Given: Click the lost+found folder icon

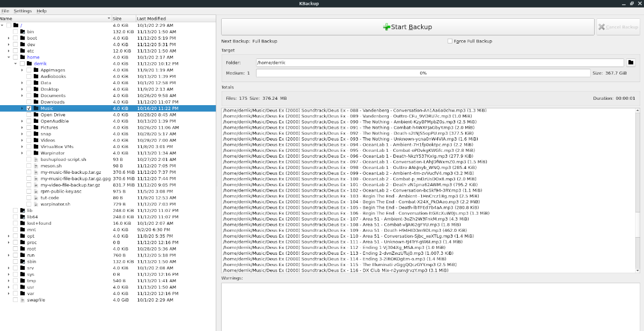Looking at the screenshot, I should pos(23,223).
